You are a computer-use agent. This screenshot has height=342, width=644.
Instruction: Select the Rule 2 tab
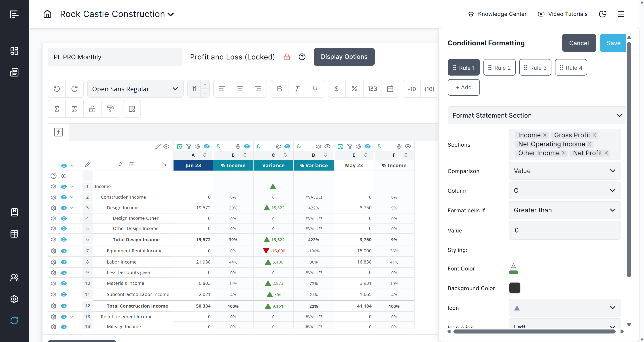click(x=499, y=68)
